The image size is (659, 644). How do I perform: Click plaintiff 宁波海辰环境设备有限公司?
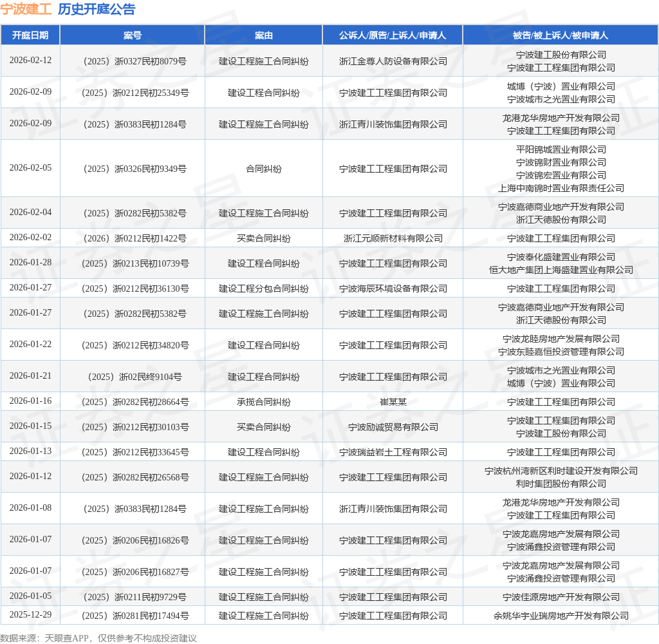pos(393,289)
